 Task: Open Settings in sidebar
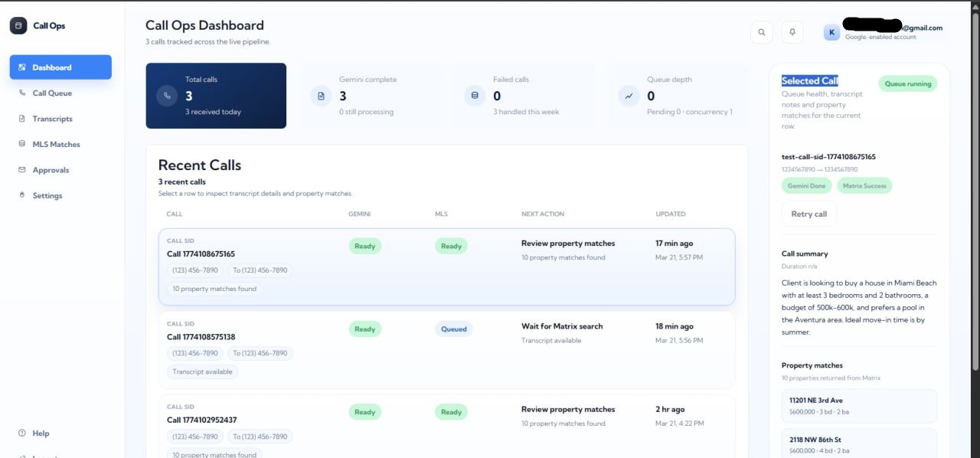pyautogui.click(x=60, y=195)
